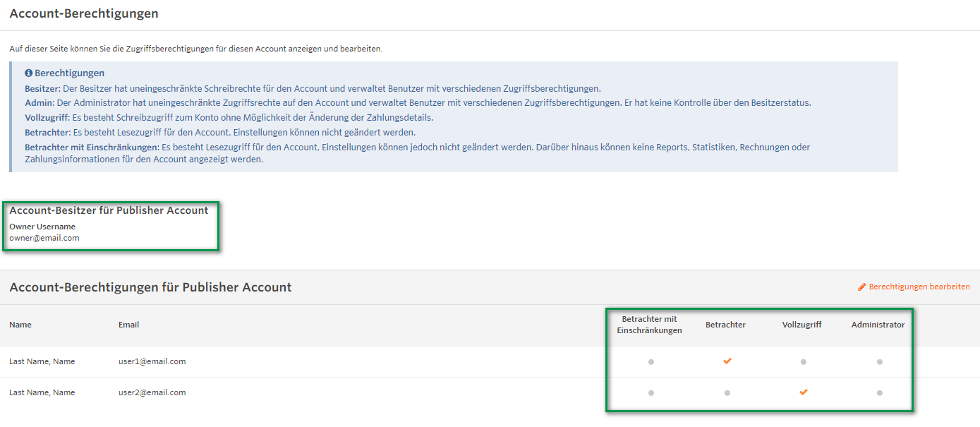The height and width of the screenshot is (427, 980).
Task: Select restricted viewer option for user1
Action: pyautogui.click(x=651, y=362)
